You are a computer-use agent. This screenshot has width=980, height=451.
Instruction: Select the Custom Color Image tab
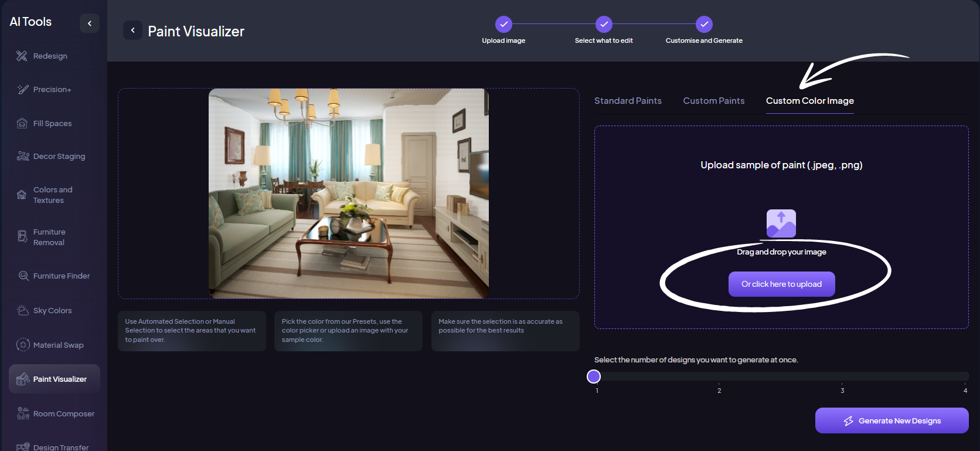click(x=809, y=101)
